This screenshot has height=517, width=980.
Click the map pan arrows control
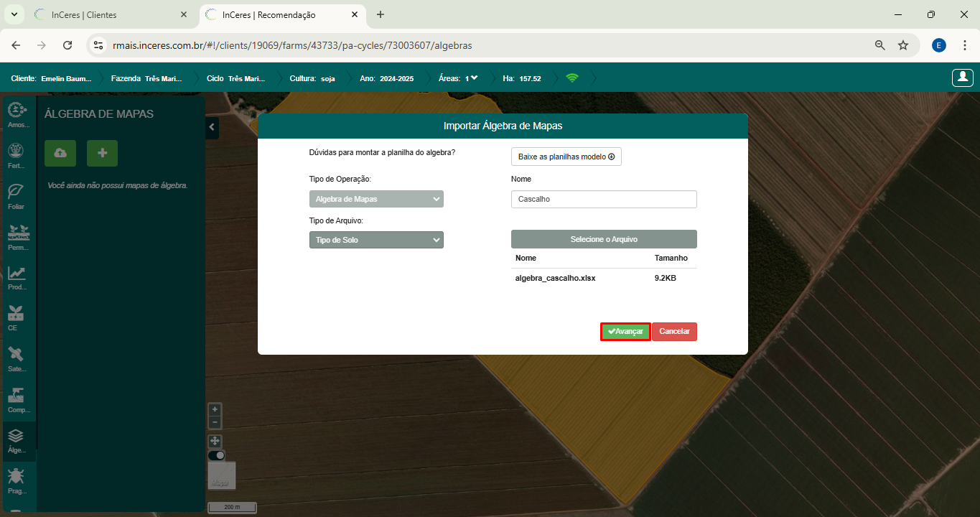pyautogui.click(x=215, y=441)
